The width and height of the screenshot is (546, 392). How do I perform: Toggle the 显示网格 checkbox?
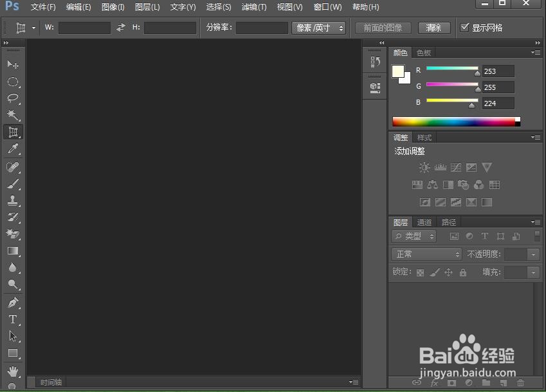point(464,27)
